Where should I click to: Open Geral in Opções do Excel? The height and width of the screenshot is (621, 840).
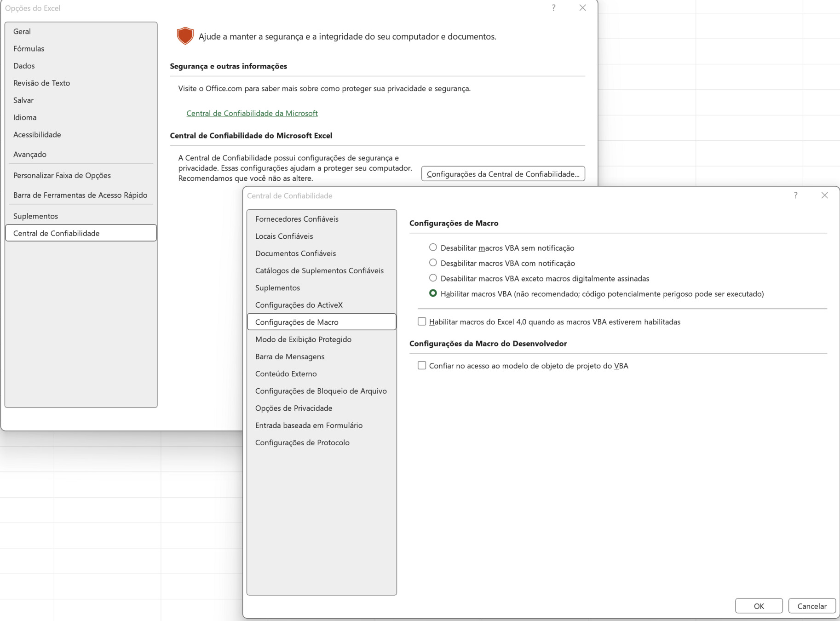[x=81, y=31]
